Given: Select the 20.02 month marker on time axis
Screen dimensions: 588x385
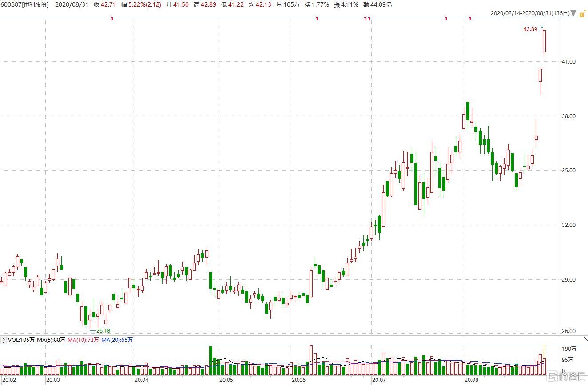Looking at the screenshot, I should click(9, 381).
